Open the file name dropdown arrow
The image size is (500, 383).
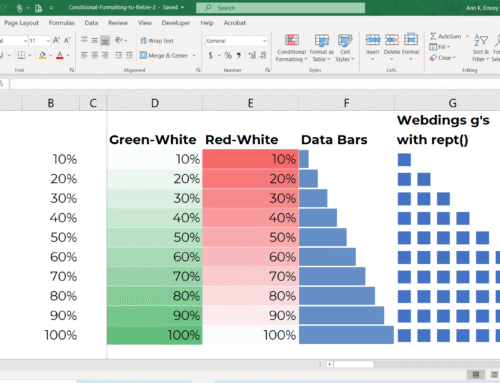click(182, 7)
